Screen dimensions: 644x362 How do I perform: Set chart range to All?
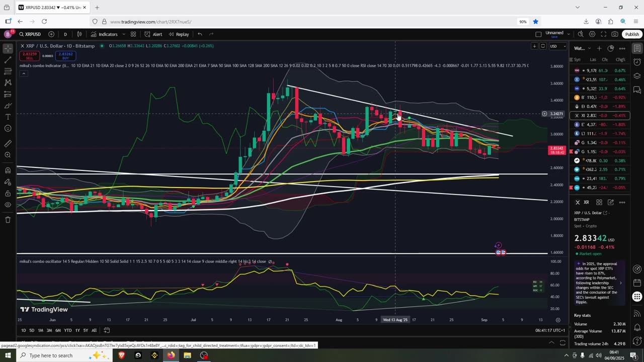94,330
